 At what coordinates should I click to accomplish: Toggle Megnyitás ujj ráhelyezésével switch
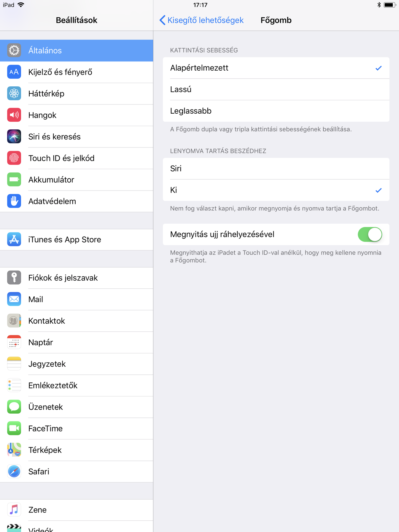[x=370, y=234]
